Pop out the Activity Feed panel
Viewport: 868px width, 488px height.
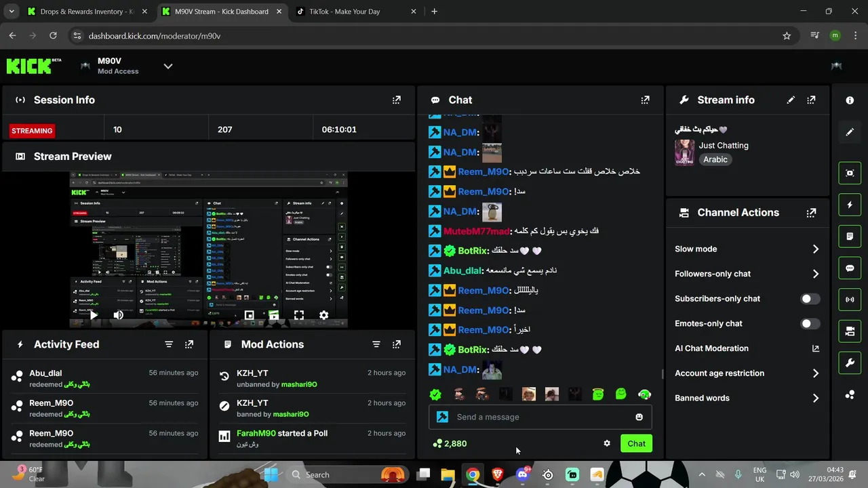pos(189,344)
